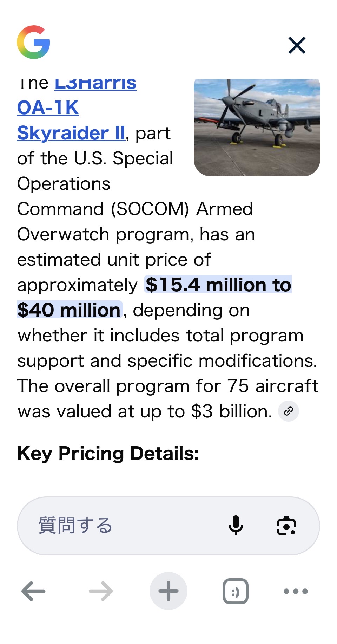Tap the source link chain icon
The height and width of the screenshot is (644, 337).
pyautogui.click(x=289, y=411)
